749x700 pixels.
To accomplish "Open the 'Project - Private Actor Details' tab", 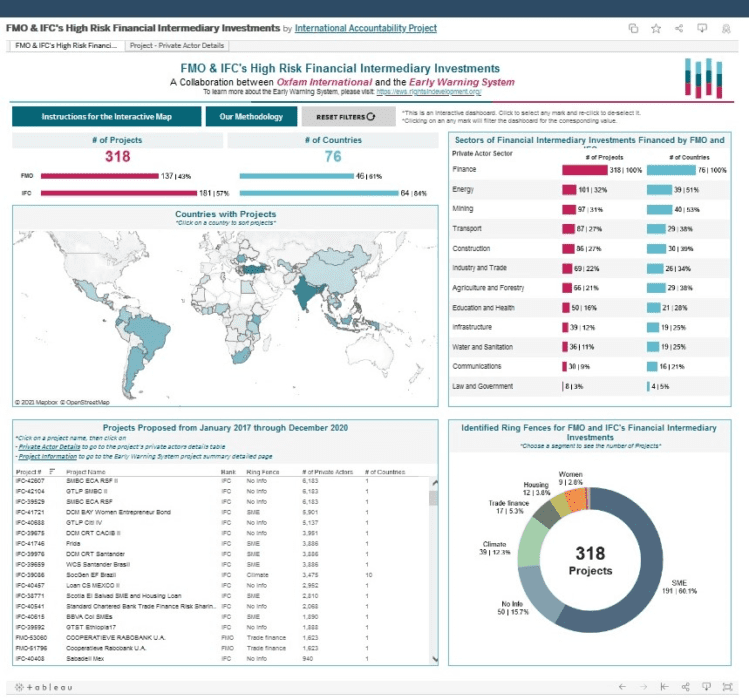I will [177, 45].
